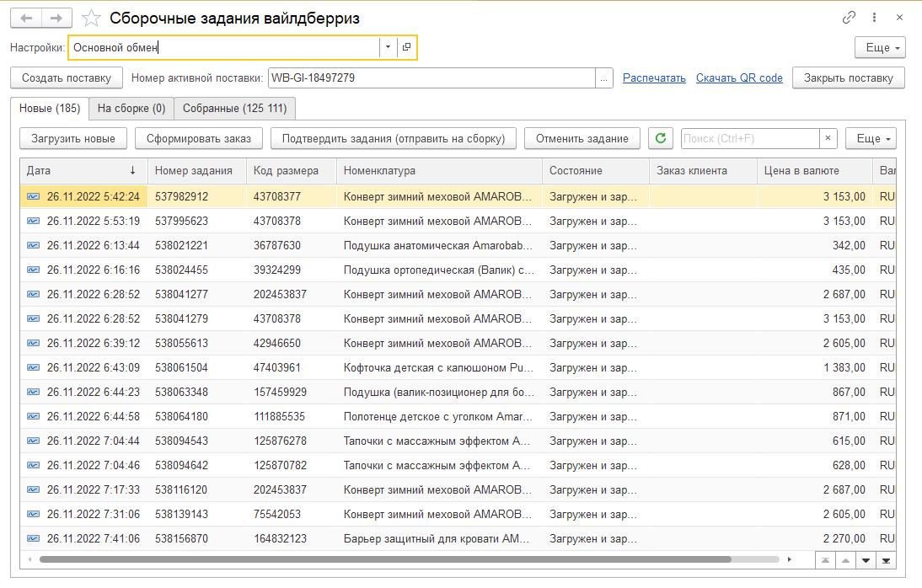Click the document icon of row 538024455

pos(34,270)
